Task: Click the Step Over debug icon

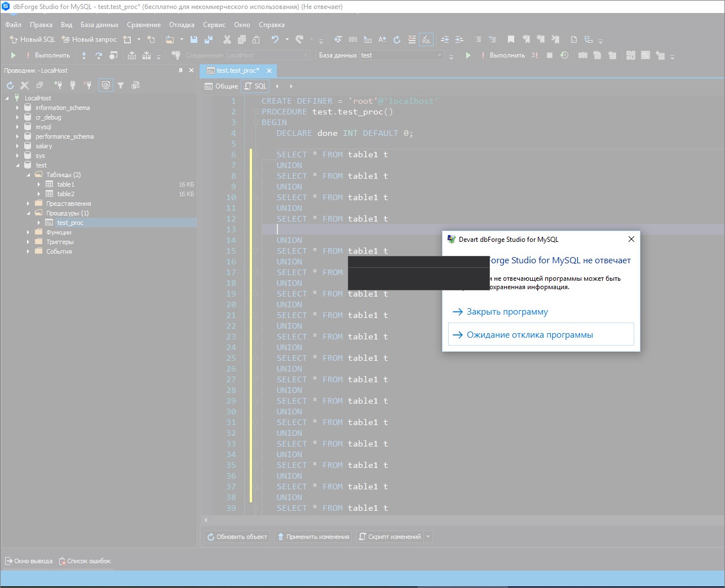Action: 99,55
